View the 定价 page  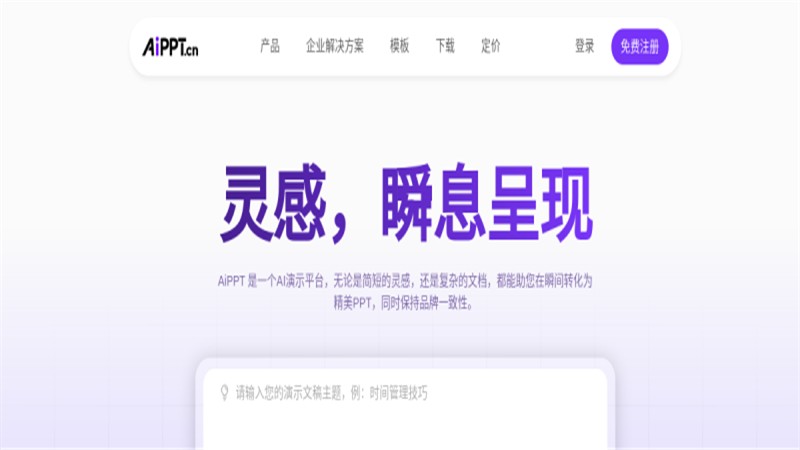coord(491,46)
